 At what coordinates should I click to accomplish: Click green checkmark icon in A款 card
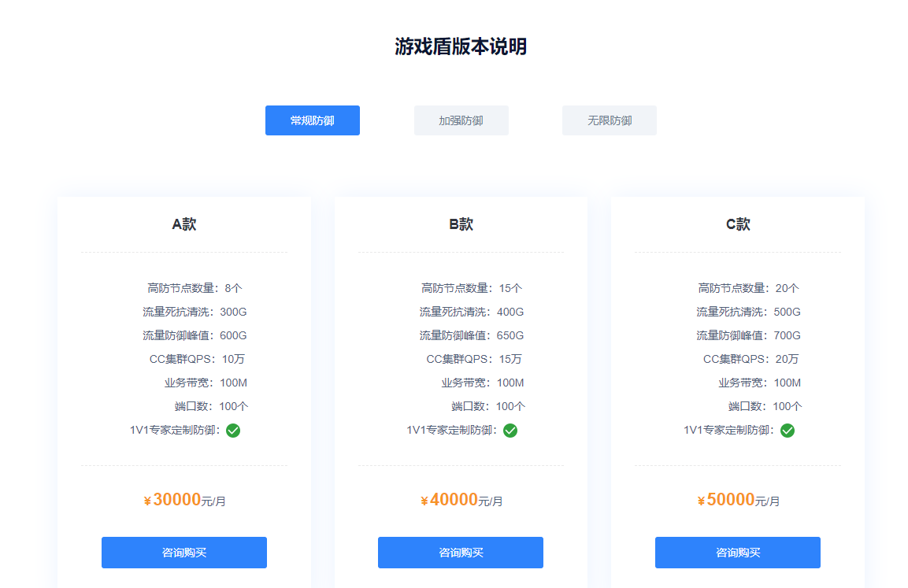pos(233,431)
